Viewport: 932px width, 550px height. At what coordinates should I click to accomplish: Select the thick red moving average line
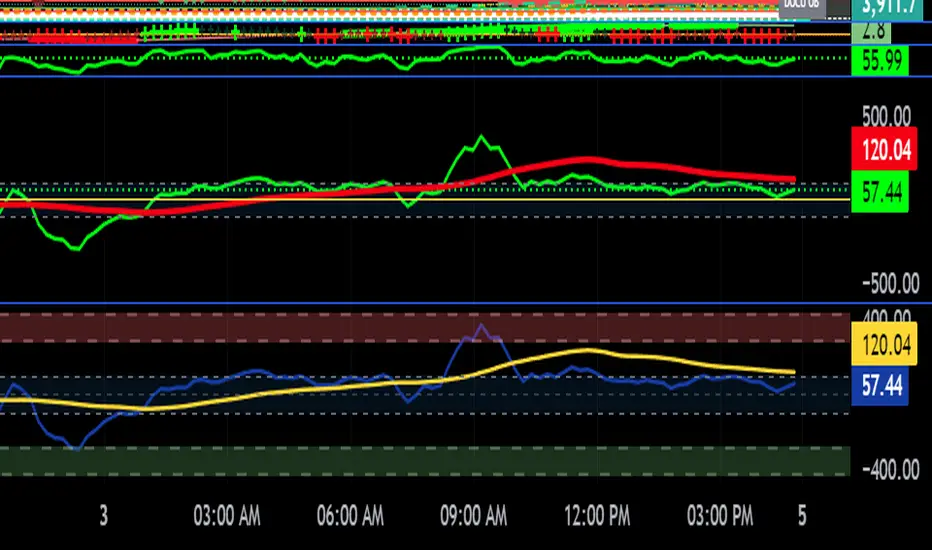pyautogui.click(x=590, y=160)
